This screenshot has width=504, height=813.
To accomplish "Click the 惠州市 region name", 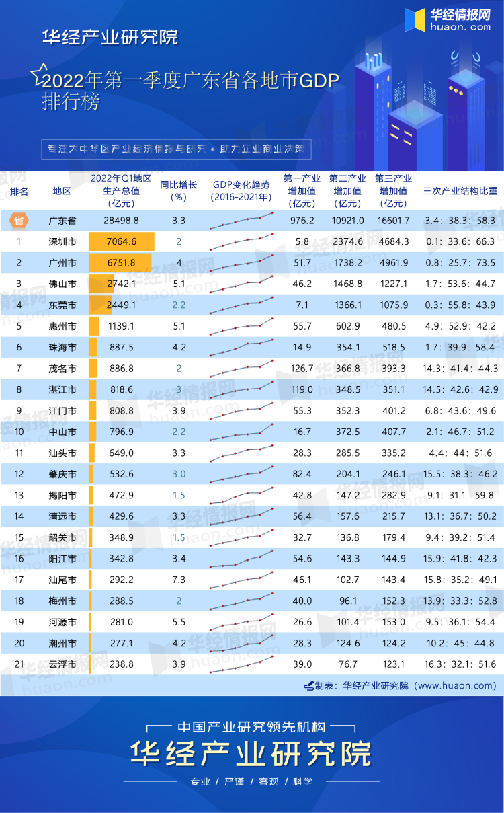I will tap(62, 326).
